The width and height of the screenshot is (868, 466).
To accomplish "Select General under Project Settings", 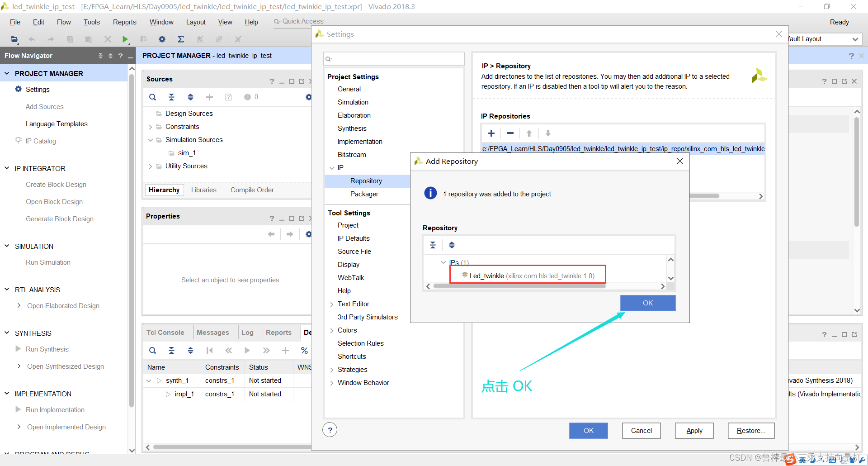I will tap(349, 89).
